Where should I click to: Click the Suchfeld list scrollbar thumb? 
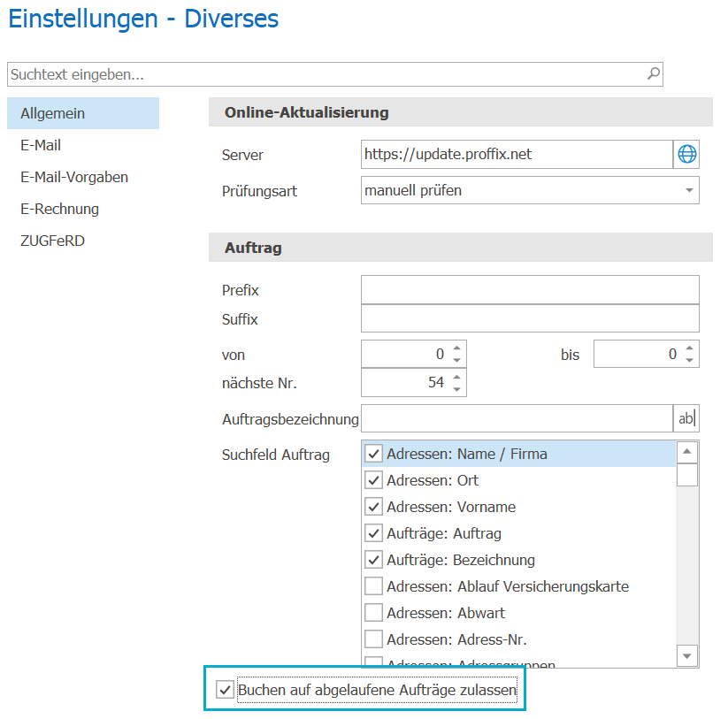pyautogui.click(x=687, y=474)
